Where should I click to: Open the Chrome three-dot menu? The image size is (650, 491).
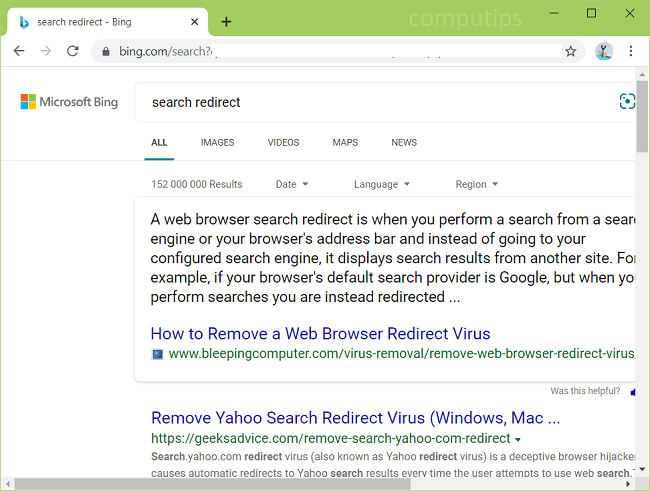tap(631, 51)
